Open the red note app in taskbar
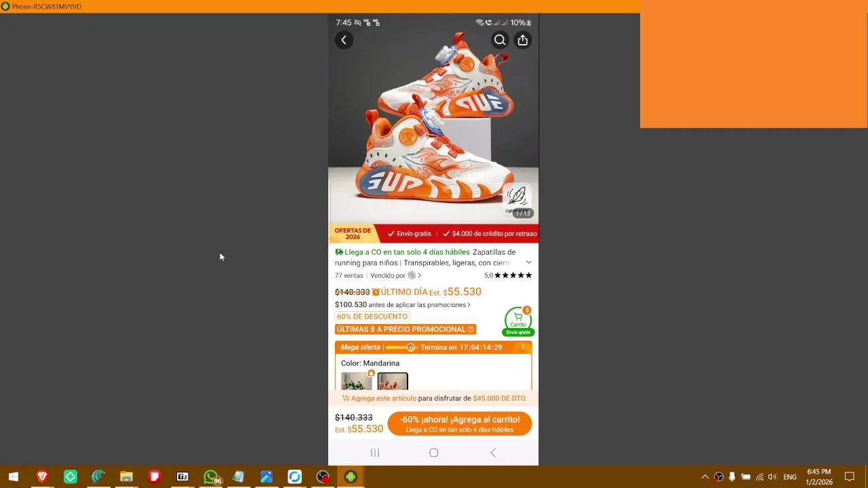 [154, 476]
